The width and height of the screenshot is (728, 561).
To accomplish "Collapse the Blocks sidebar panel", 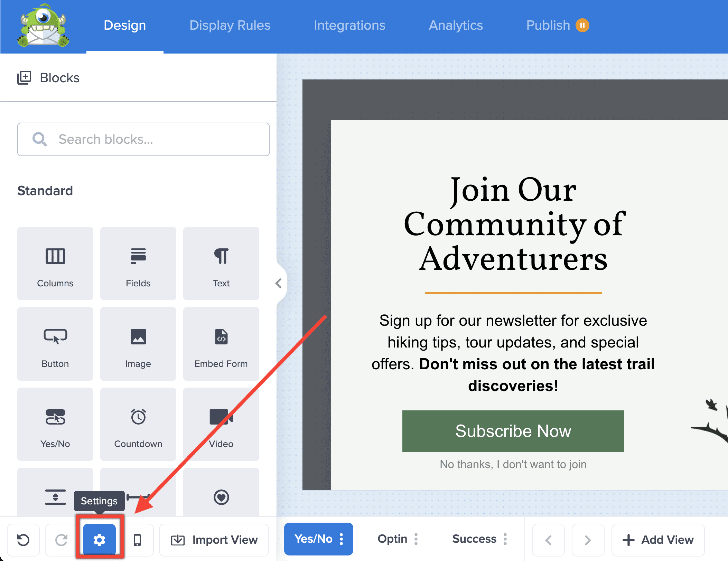I will point(279,283).
